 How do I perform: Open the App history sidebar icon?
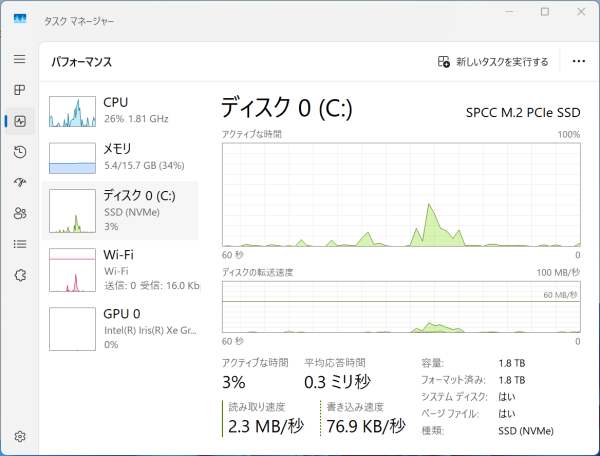tap(19, 152)
